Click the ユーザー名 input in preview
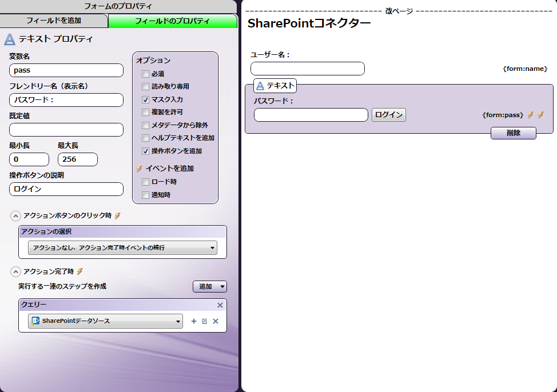557x392 pixels. pyautogui.click(x=308, y=69)
